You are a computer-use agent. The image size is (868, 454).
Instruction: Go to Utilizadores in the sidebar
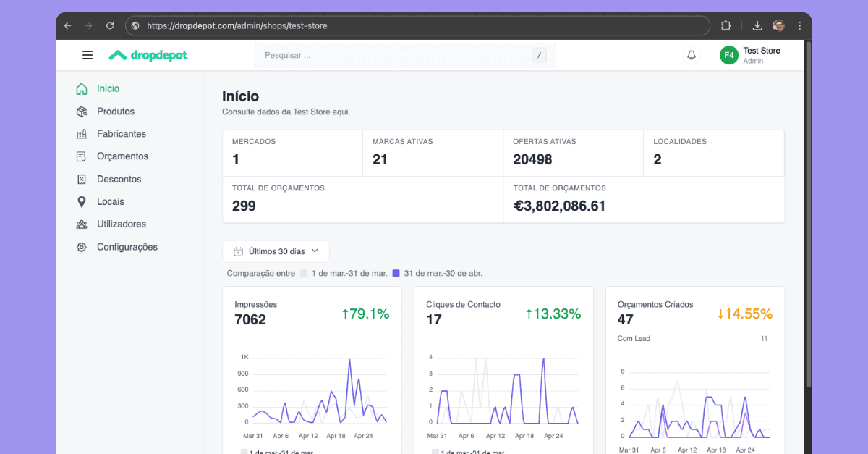121,224
